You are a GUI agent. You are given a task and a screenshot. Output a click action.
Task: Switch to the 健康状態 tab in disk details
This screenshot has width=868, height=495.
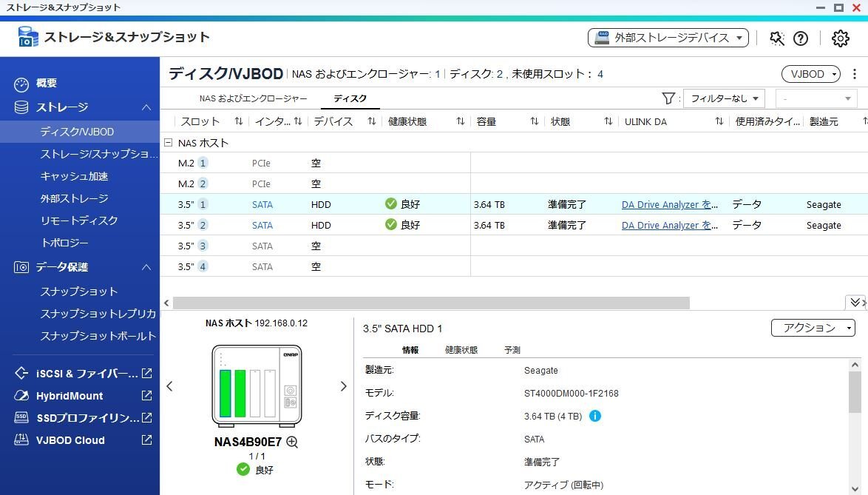pyautogui.click(x=461, y=349)
